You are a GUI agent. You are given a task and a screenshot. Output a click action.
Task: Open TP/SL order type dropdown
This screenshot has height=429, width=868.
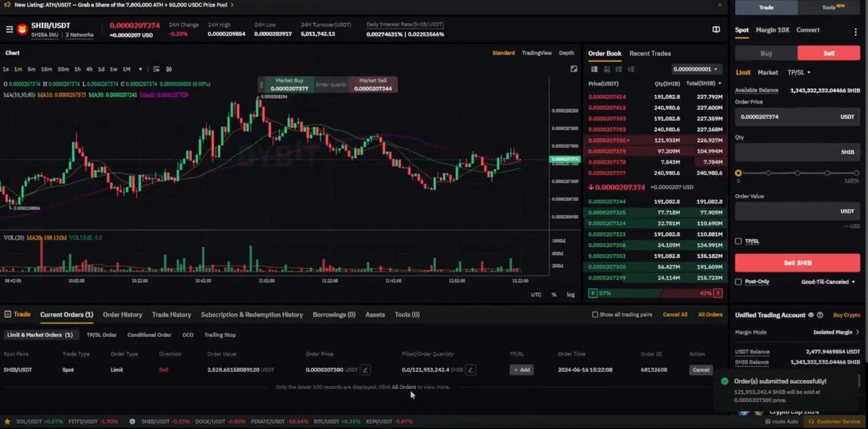[x=799, y=72]
